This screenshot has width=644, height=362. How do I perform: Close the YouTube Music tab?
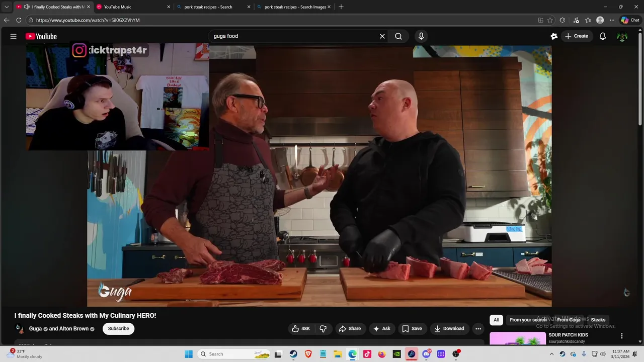coord(169,7)
